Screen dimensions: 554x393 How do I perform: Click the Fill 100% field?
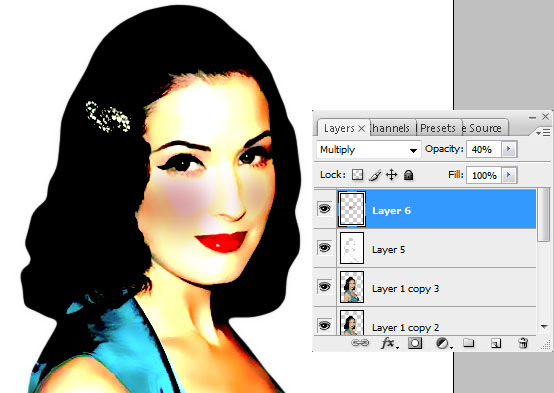484,175
